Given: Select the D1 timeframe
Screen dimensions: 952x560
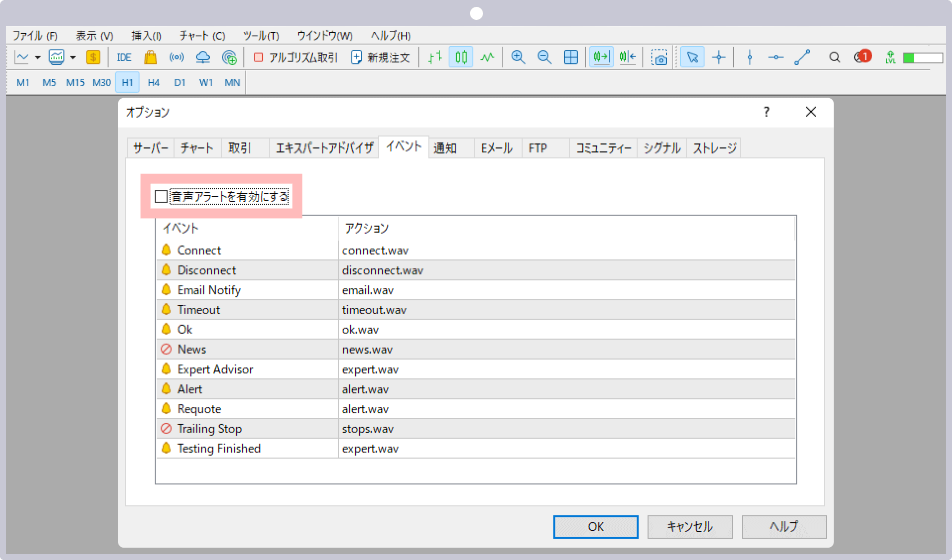Looking at the screenshot, I should (179, 83).
